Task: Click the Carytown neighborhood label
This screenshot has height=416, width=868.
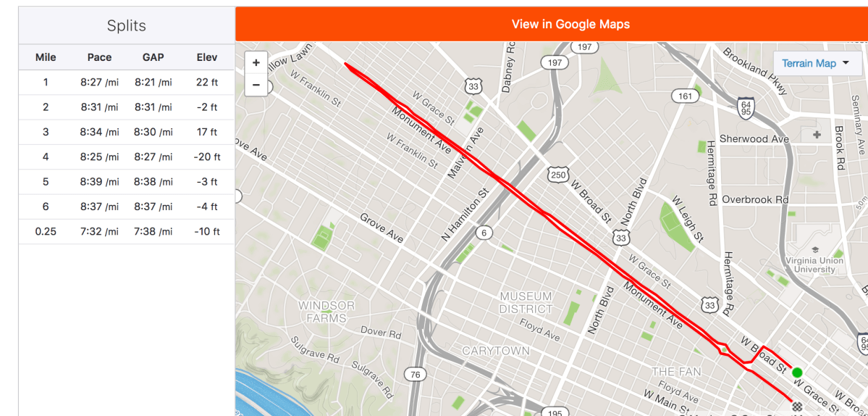Action: click(x=496, y=351)
